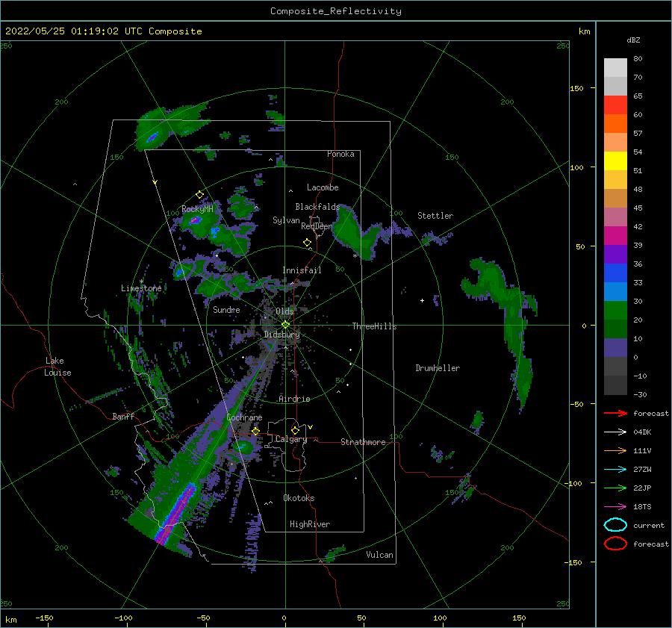Click the HighRiver label
This screenshot has width=672, height=628.
[x=310, y=524]
